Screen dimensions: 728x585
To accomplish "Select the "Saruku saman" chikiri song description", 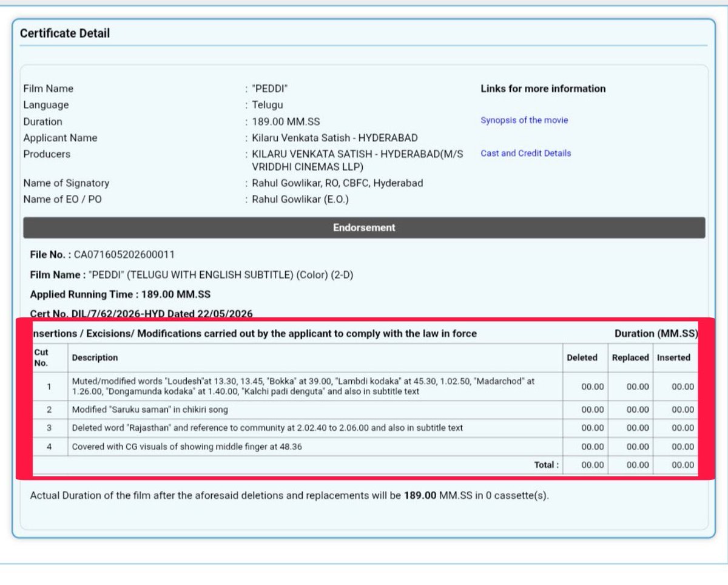I will point(150,410).
